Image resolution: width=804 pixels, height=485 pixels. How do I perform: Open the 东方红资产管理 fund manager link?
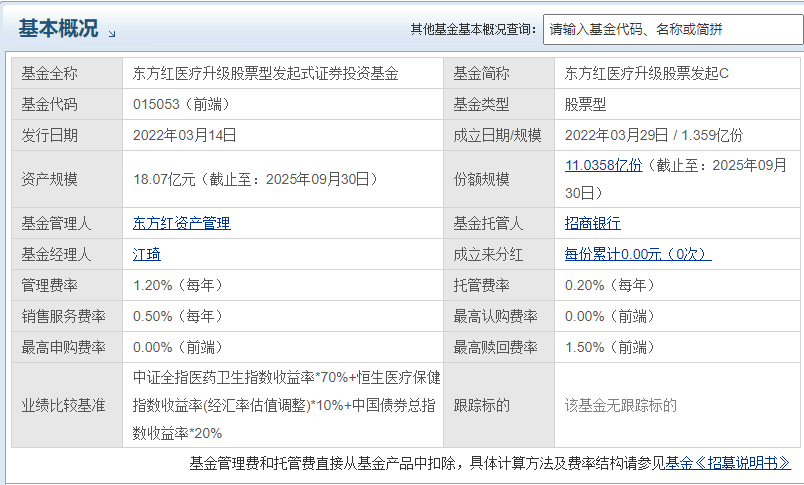tap(182, 223)
